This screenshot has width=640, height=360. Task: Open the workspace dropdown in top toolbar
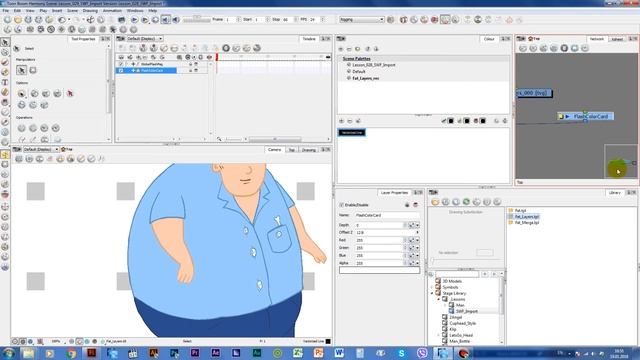point(362,20)
